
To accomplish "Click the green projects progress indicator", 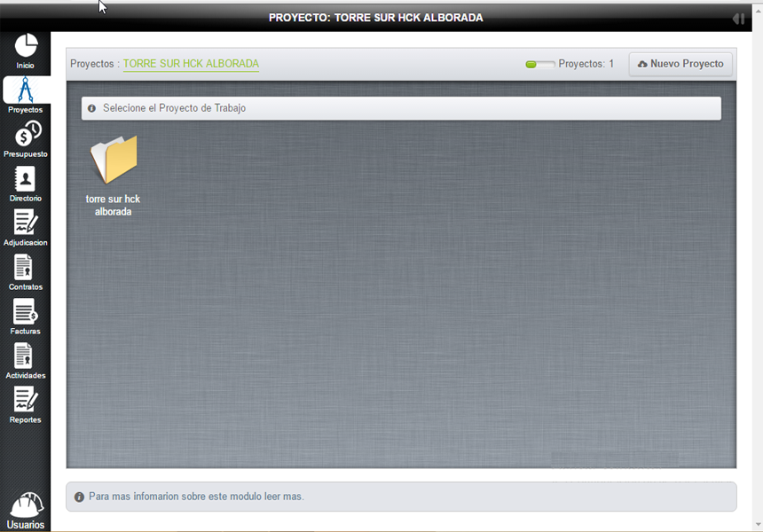I will 539,65.
